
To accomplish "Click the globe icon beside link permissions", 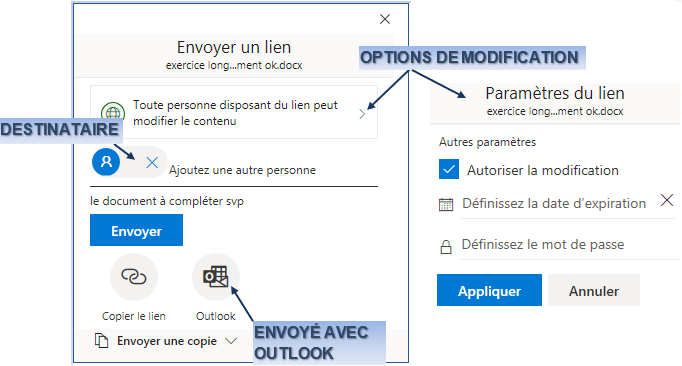I will 113,111.
